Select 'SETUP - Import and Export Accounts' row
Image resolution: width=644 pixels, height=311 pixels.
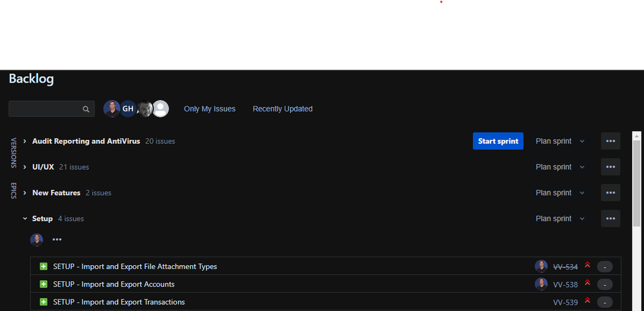tap(326, 284)
